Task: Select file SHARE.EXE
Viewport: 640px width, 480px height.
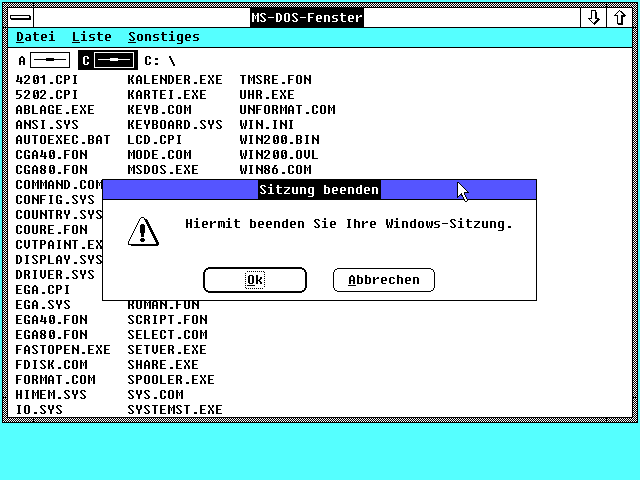Action: coord(163,364)
